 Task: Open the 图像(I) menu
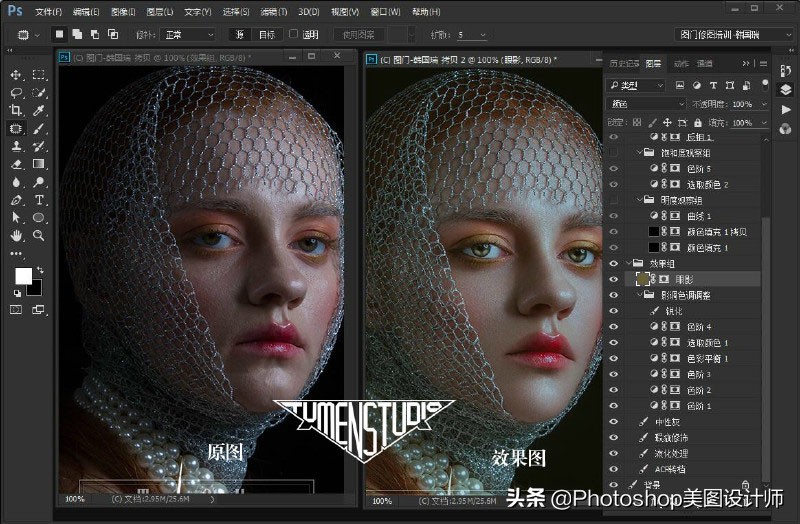pos(124,12)
